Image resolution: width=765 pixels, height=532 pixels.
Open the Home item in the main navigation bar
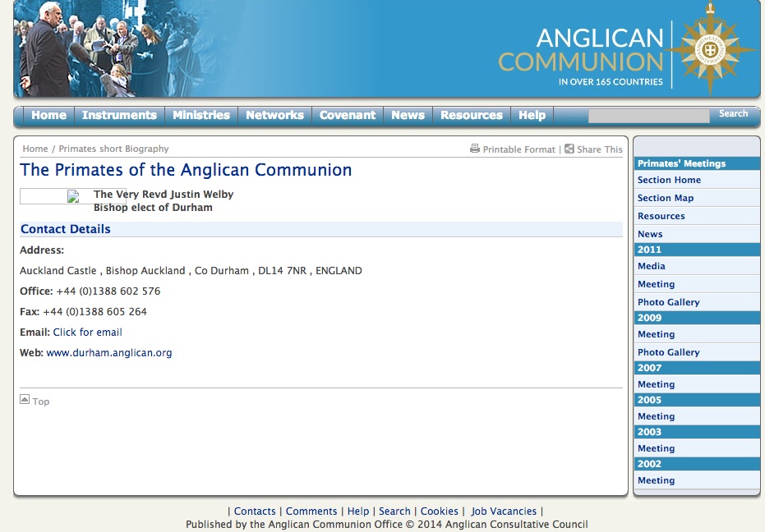coord(48,115)
